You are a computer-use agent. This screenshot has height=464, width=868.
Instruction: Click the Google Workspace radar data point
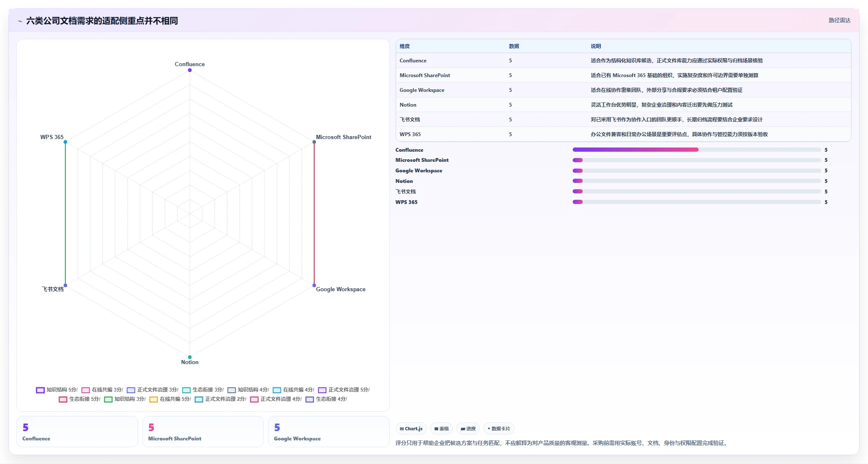tap(314, 285)
